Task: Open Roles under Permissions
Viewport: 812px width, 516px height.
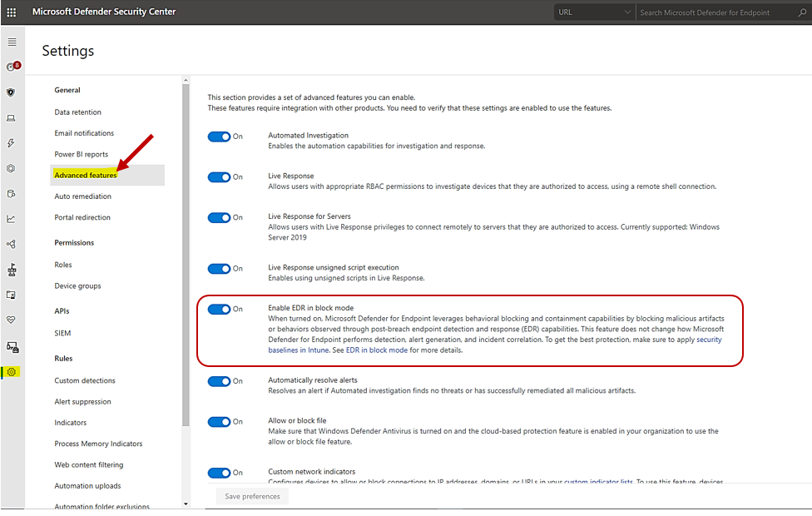Action: (63, 265)
